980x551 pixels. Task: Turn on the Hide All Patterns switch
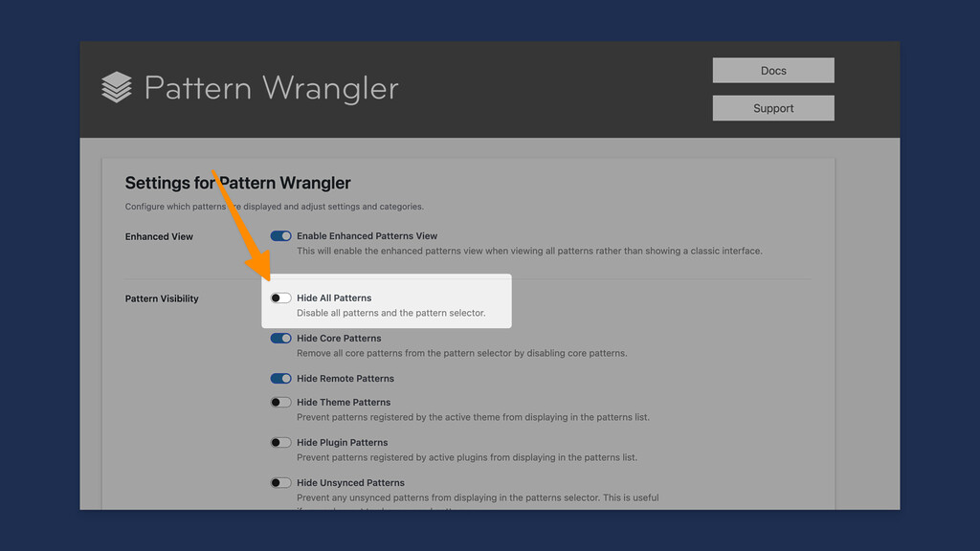coord(280,298)
